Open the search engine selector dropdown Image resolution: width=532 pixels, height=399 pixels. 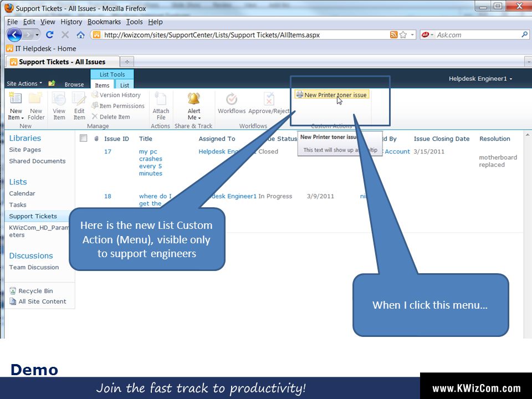(427, 34)
